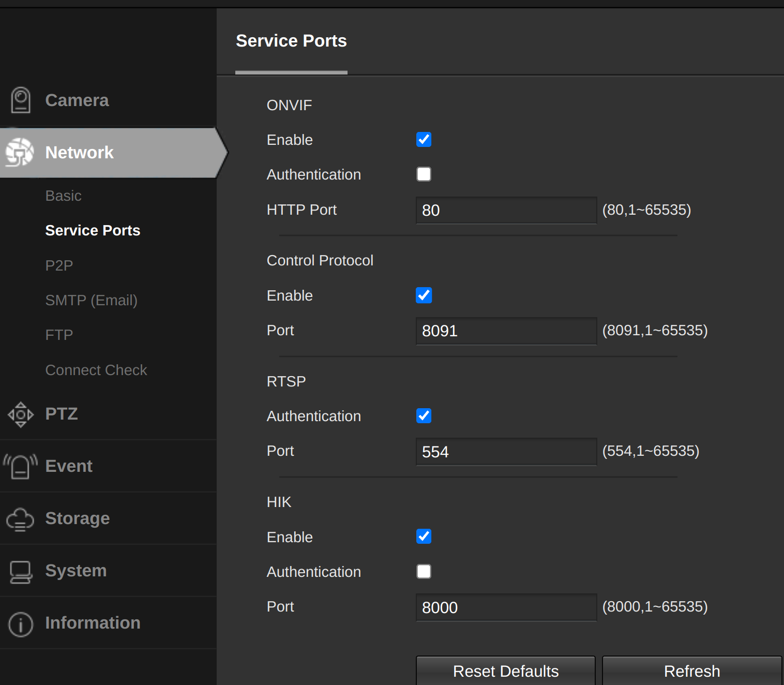The height and width of the screenshot is (685, 784).
Task: Click the (8000,1~65535) range hint
Action: [655, 606]
